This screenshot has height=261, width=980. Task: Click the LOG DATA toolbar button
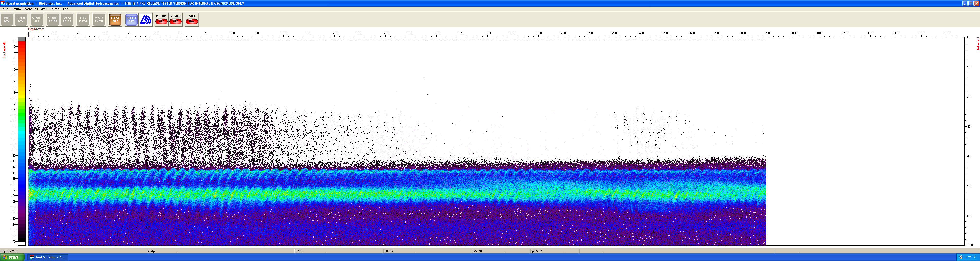tap(83, 20)
